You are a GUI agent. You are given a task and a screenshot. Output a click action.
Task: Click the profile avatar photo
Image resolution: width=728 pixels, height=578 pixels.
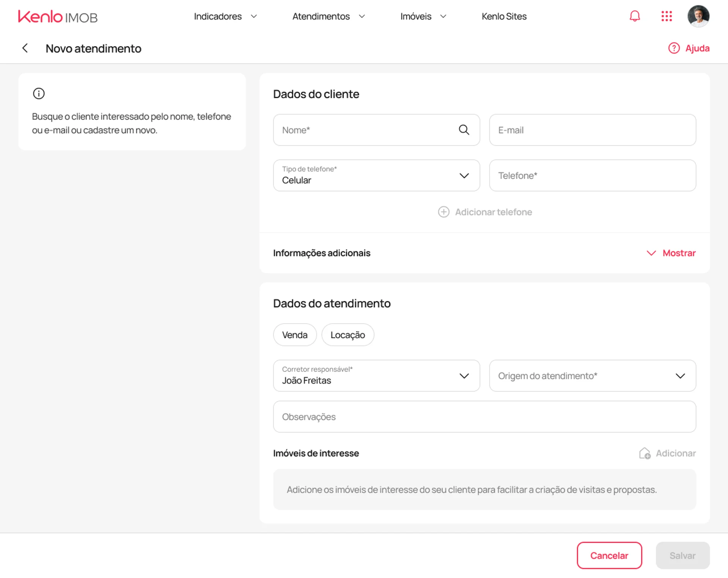click(x=699, y=16)
